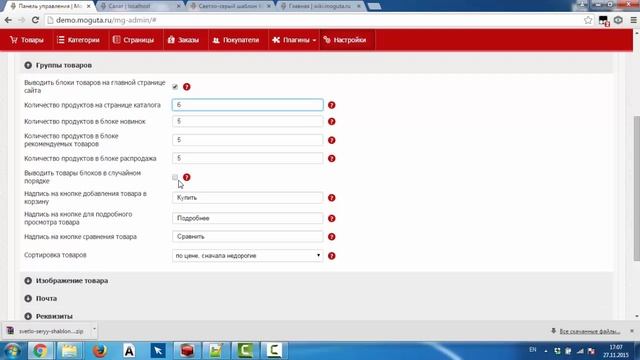Open the Windows Start menu
The image size is (640, 360).
12,351
